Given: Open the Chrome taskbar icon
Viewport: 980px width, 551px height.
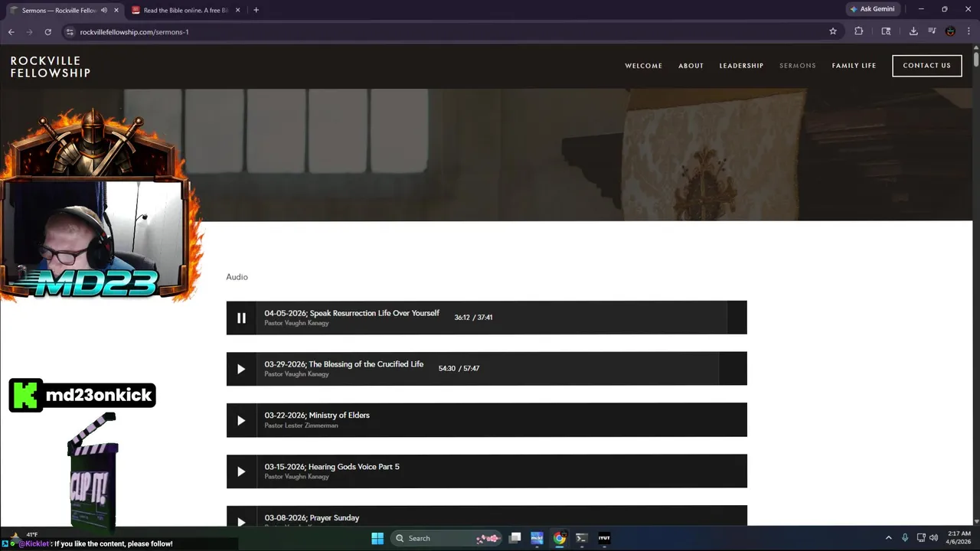Looking at the screenshot, I should click(x=560, y=538).
